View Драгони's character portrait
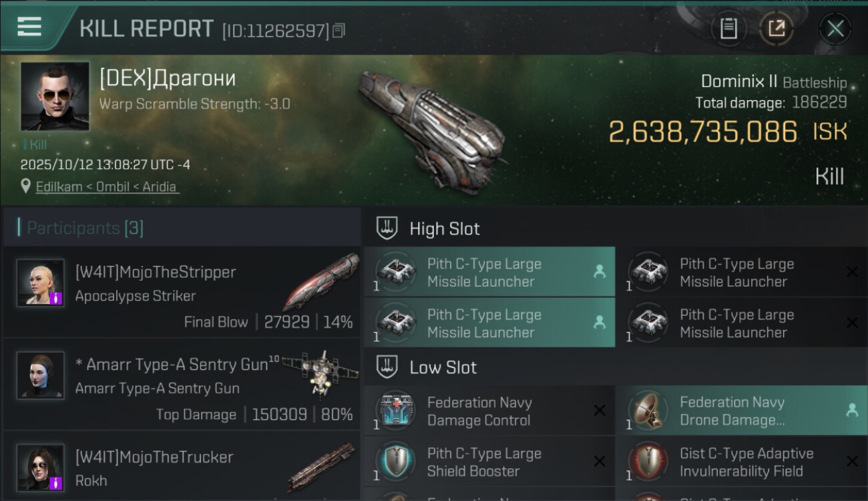The image size is (868, 501). click(55, 96)
